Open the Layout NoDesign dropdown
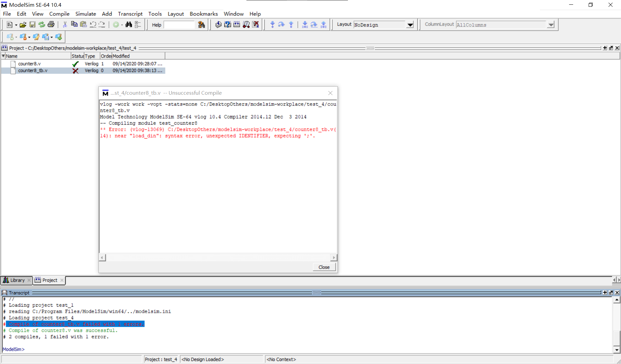 coord(410,25)
